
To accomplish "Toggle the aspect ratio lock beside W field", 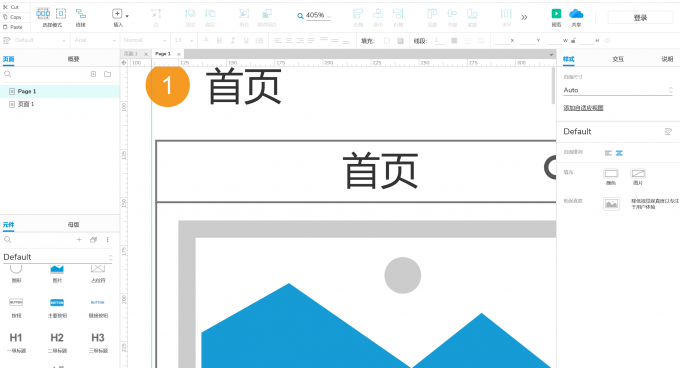I will [x=573, y=41].
